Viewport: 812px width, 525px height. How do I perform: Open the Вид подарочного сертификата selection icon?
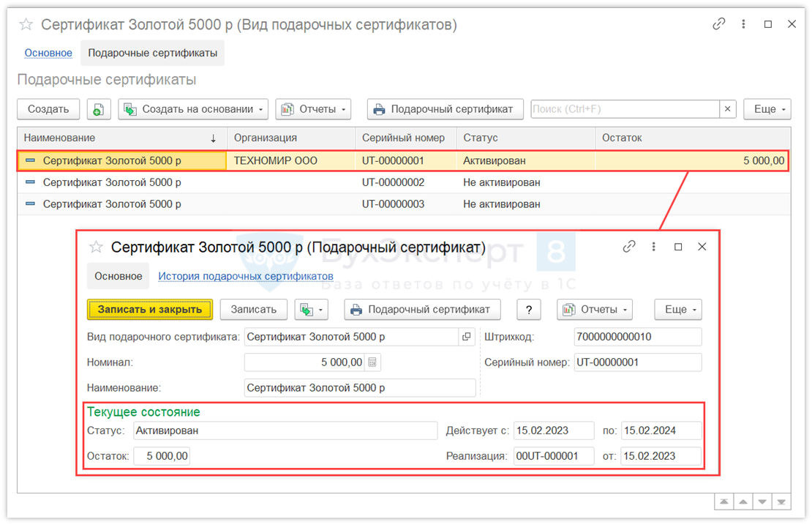point(466,337)
